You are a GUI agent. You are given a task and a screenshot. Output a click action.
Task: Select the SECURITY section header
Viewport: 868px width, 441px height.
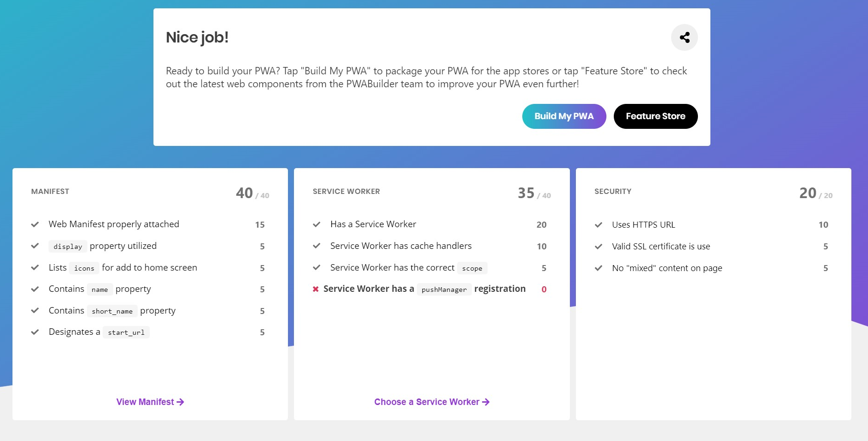click(x=612, y=191)
